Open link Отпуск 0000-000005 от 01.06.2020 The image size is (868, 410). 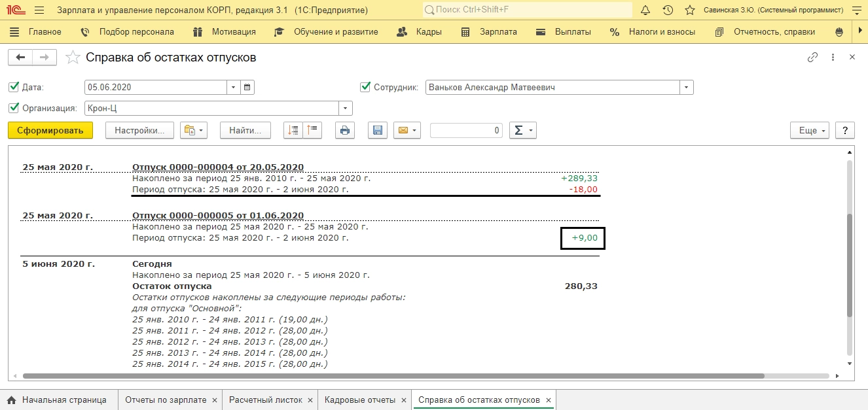coord(218,215)
